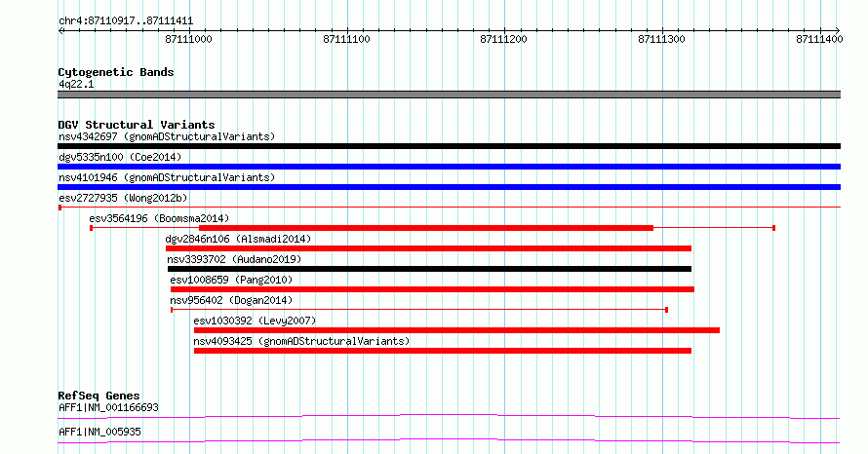The image size is (868, 454).
Task: Click the magenta line of AFF1|NM_005935
Action: [449, 440]
